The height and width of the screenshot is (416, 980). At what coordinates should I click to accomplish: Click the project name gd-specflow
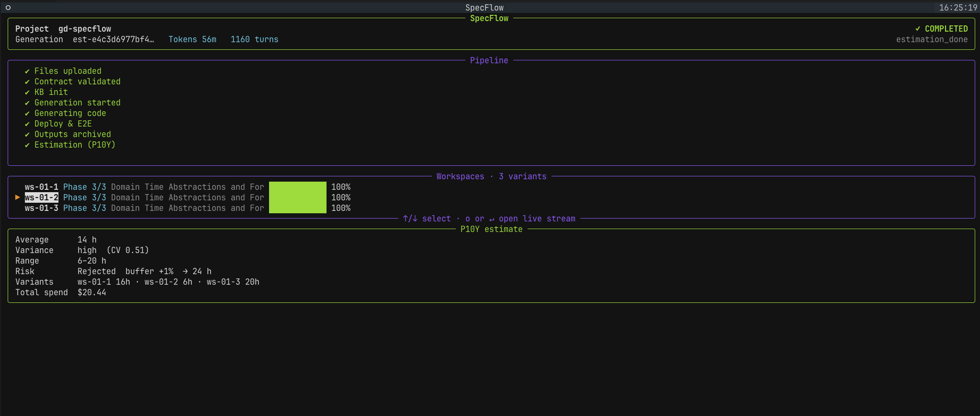click(x=85, y=29)
